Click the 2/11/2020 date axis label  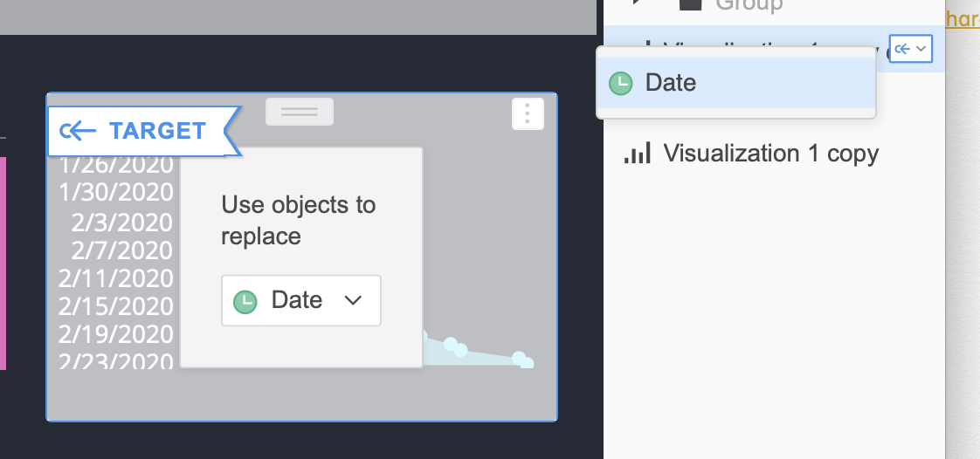pyautogui.click(x=116, y=278)
